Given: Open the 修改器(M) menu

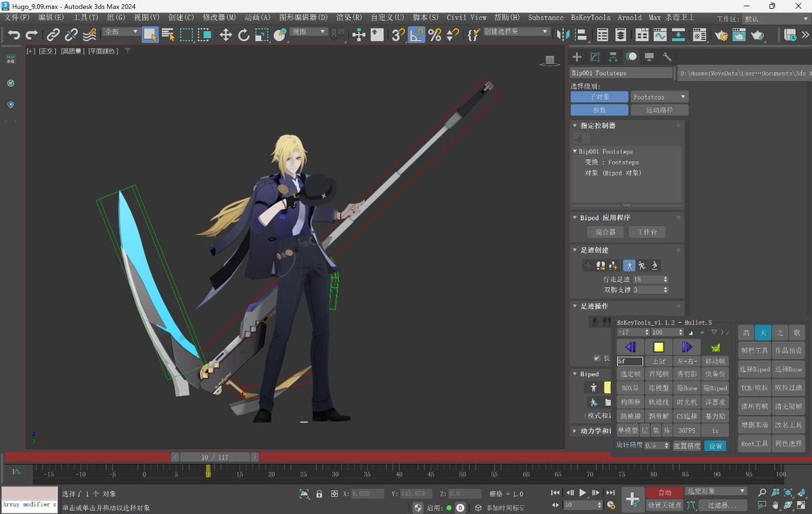Looking at the screenshot, I should (x=219, y=18).
